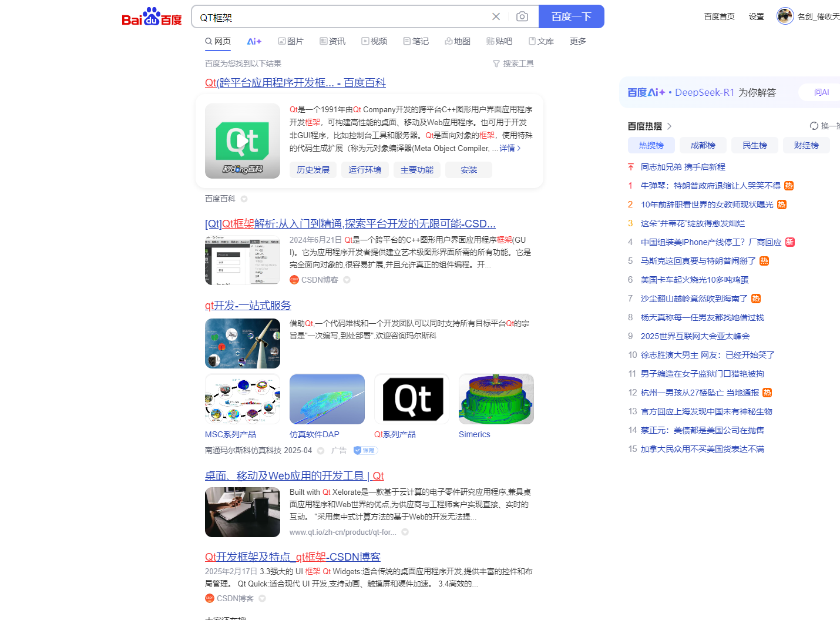Click arrow icon after 南通玛尔斯科仿真科技 2025-04

(321, 451)
